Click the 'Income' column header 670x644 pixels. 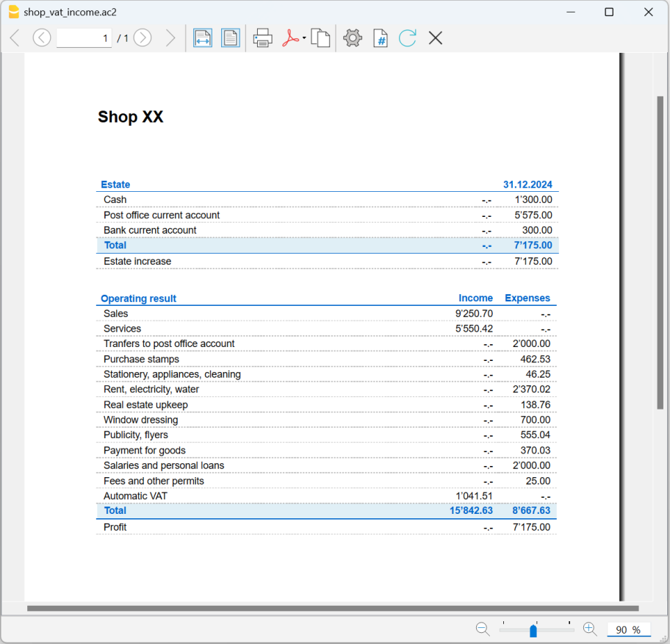click(475, 298)
